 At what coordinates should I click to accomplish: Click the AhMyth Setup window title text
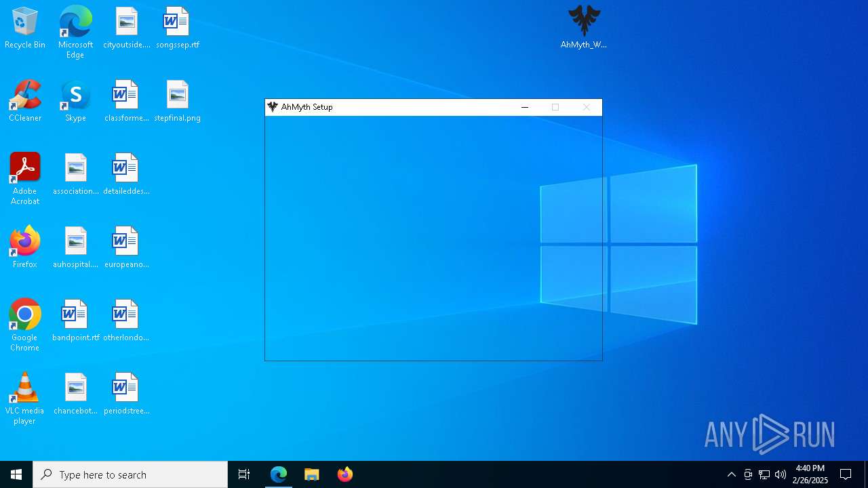click(x=307, y=107)
